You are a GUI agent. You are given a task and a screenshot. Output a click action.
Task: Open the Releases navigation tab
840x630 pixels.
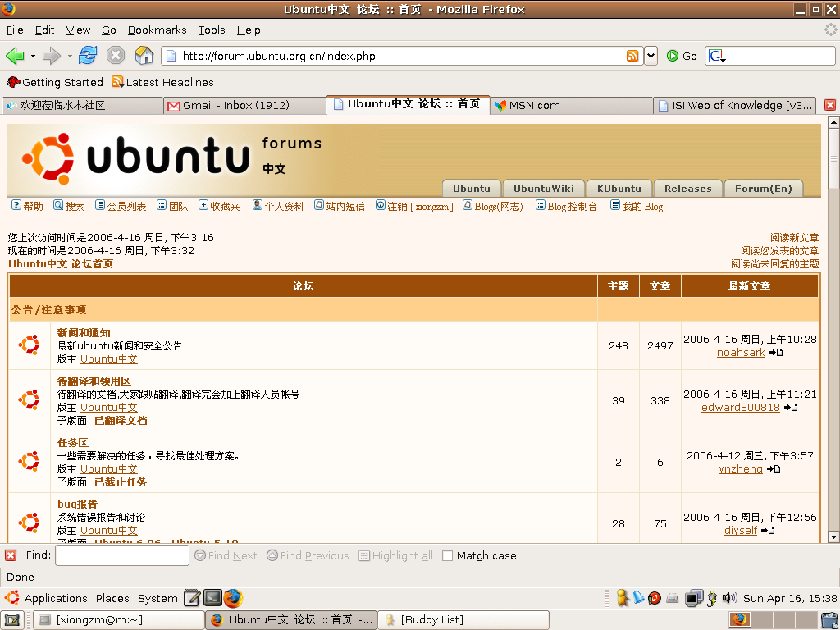688,189
